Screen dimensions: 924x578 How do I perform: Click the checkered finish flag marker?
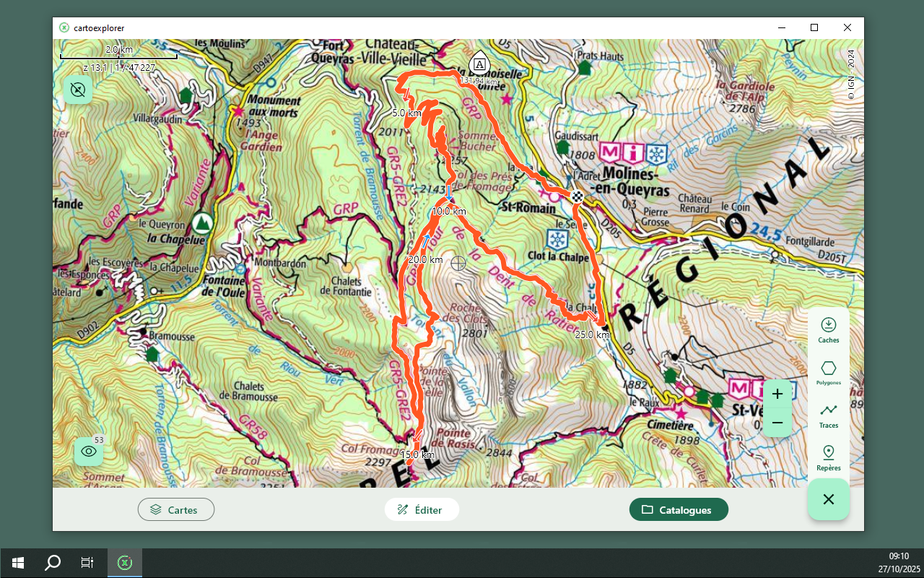[x=577, y=197]
